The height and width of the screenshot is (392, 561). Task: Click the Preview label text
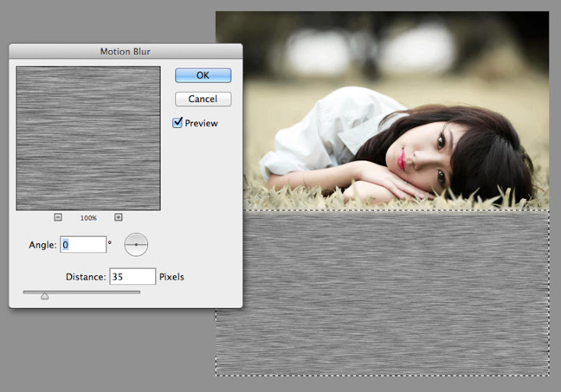point(201,123)
